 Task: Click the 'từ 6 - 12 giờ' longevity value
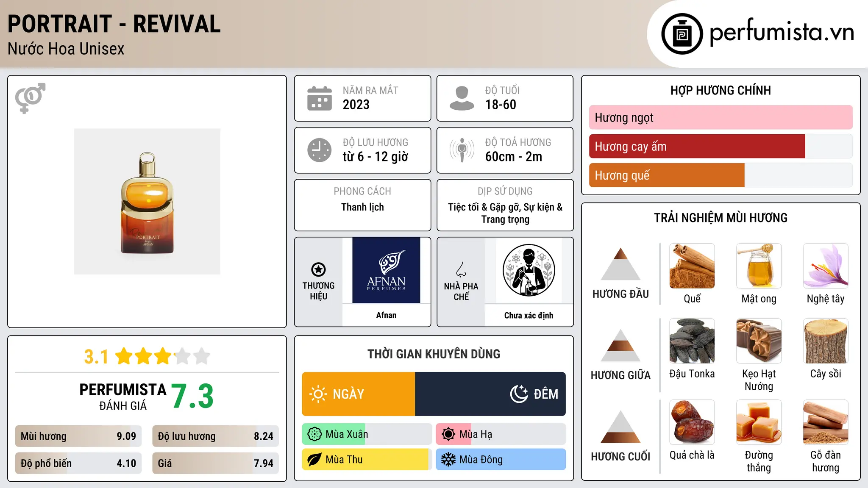click(x=376, y=157)
